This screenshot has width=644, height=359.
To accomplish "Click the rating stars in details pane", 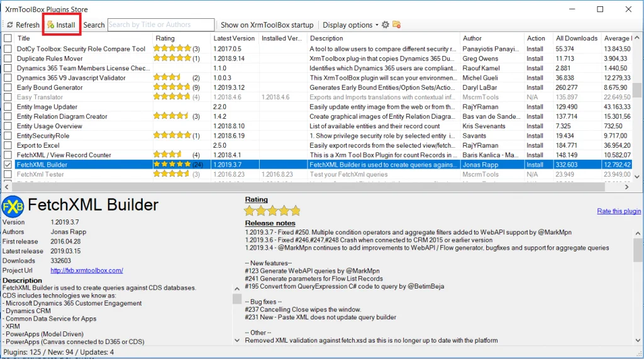I will [272, 211].
